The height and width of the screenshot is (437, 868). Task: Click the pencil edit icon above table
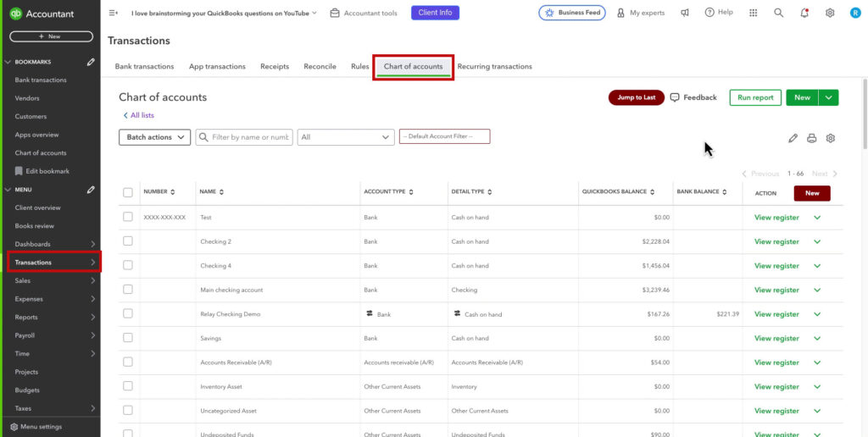793,138
